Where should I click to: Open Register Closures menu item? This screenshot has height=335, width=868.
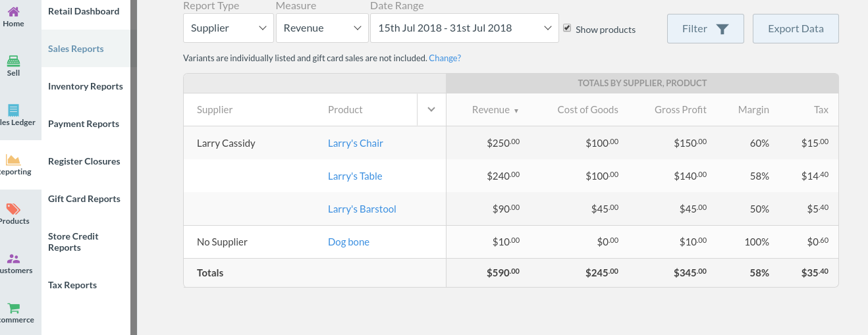click(x=84, y=161)
